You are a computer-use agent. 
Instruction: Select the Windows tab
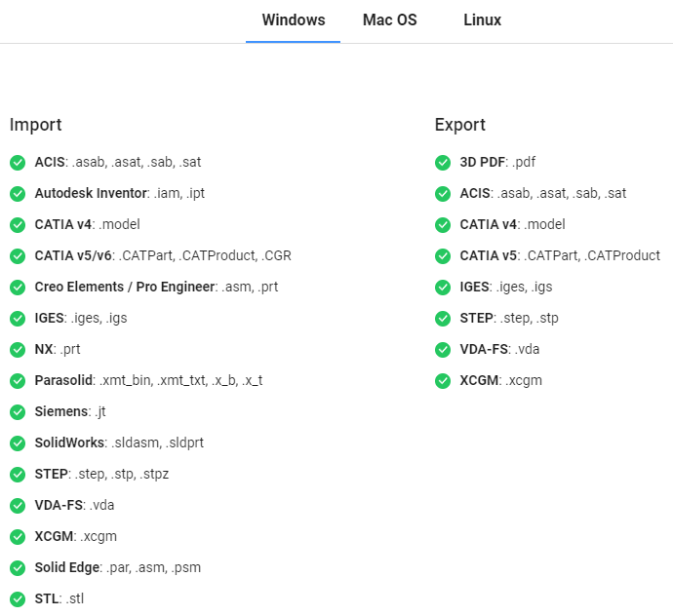(x=294, y=20)
